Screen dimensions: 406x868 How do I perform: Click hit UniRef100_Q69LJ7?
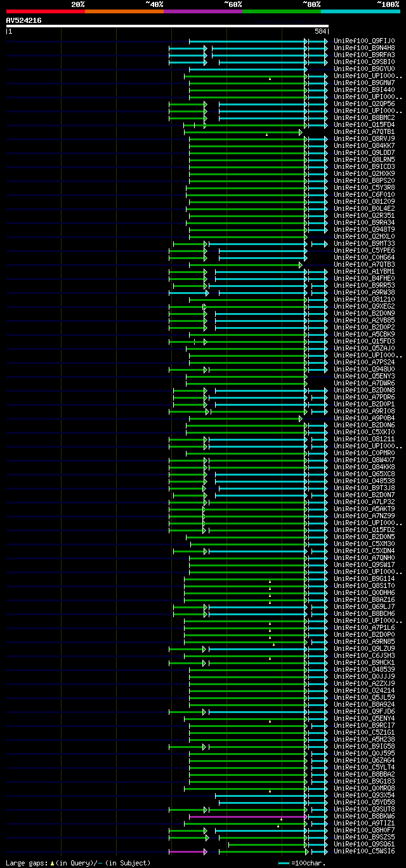click(363, 606)
